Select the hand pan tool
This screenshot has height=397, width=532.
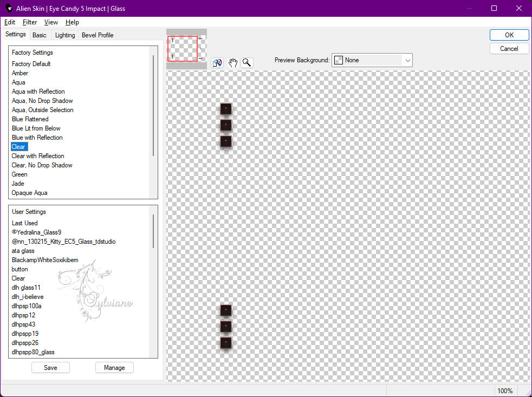point(232,63)
